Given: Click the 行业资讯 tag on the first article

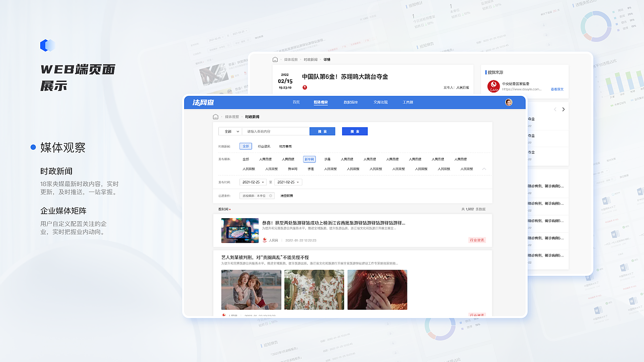Looking at the screenshot, I should point(477,240).
